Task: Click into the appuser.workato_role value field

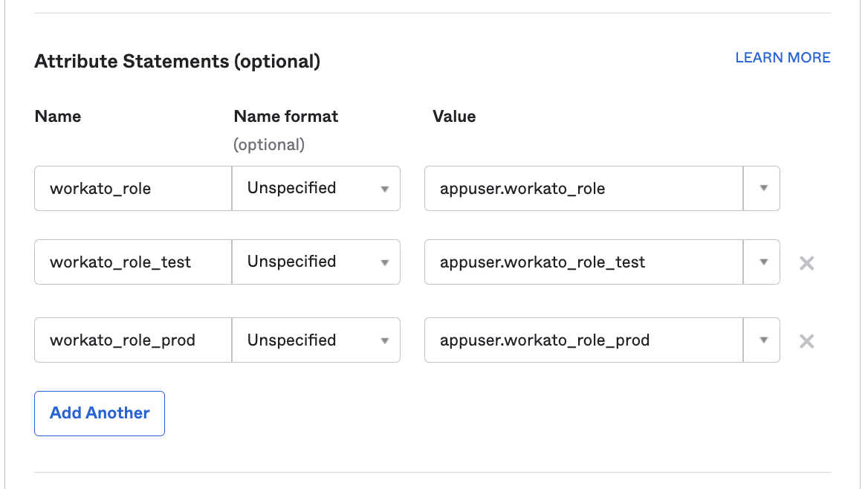Action: (583, 189)
